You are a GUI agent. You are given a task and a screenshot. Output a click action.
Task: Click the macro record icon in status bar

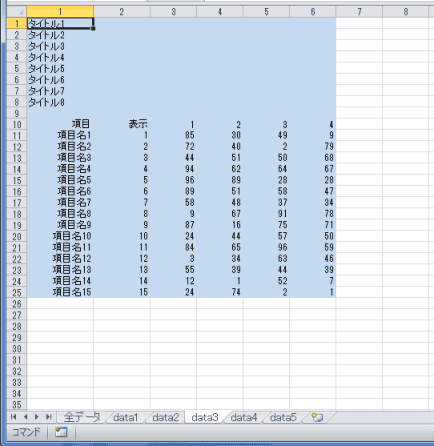point(61,432)
